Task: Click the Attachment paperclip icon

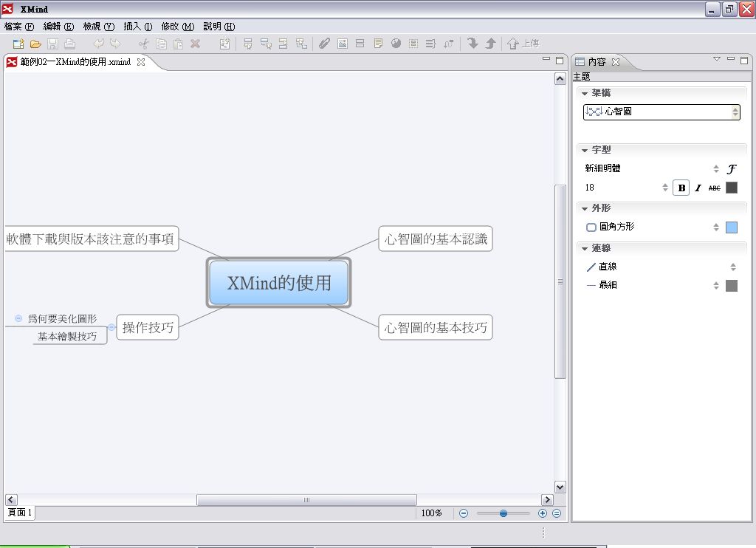Action: click(x=325, y=44)
